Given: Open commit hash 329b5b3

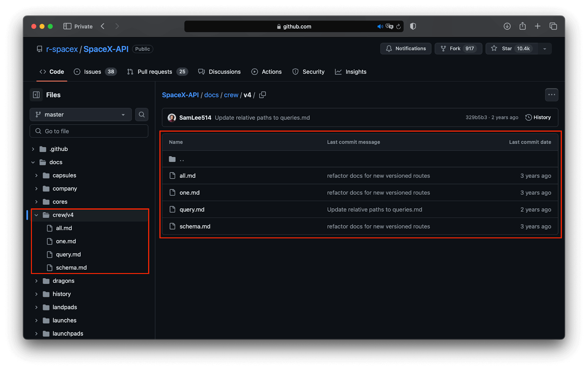Looking at the screenshot, I should tap(476, 118).
